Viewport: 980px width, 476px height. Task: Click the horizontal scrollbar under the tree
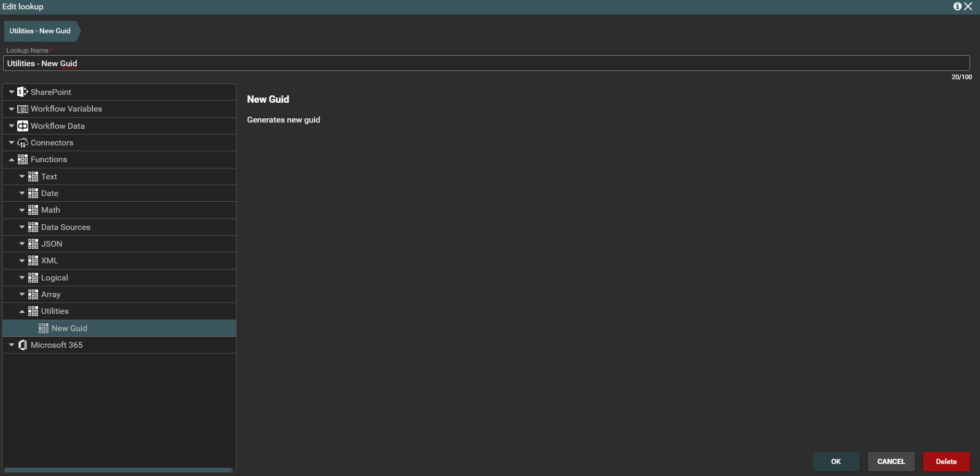pos(118,470)
